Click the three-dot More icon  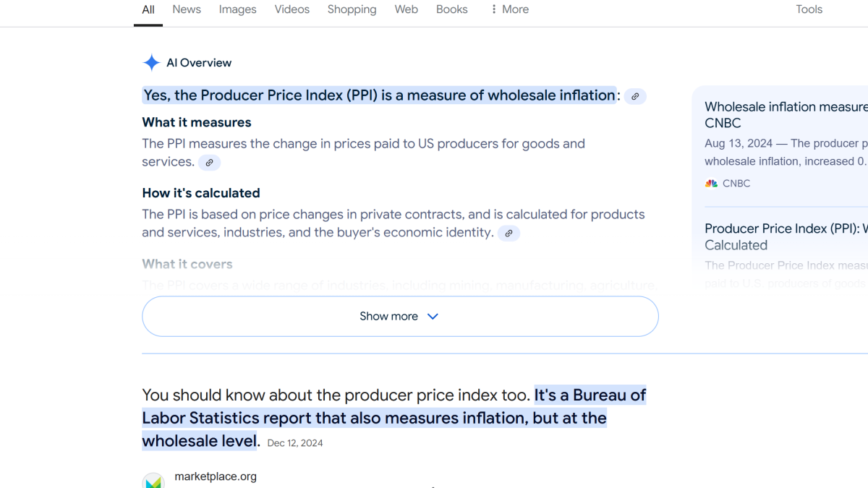[494, 9]
